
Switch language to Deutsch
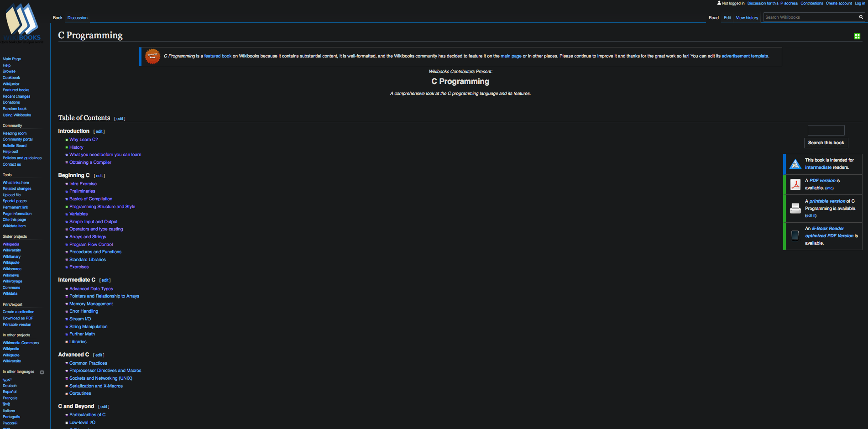click(10, 386)
